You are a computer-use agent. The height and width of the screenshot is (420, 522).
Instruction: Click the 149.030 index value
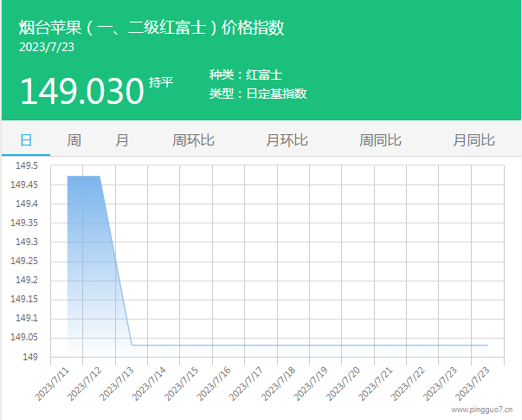pos(81,91)
